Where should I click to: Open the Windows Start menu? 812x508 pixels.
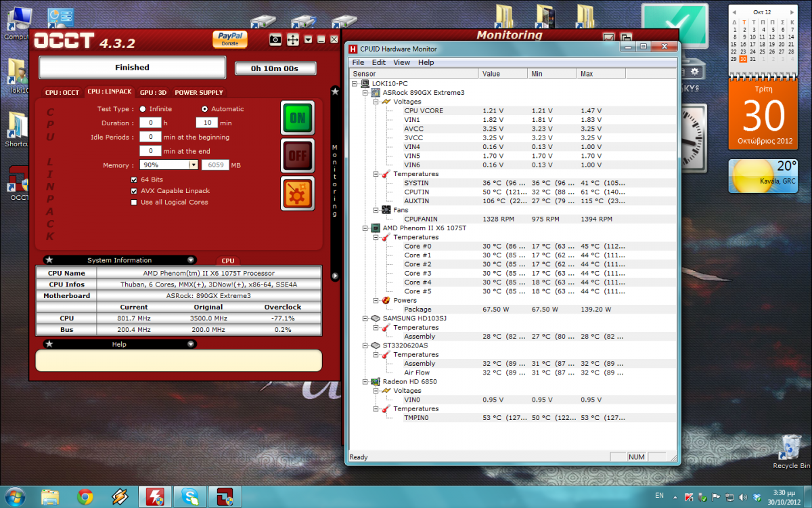[x=15, y=496]
